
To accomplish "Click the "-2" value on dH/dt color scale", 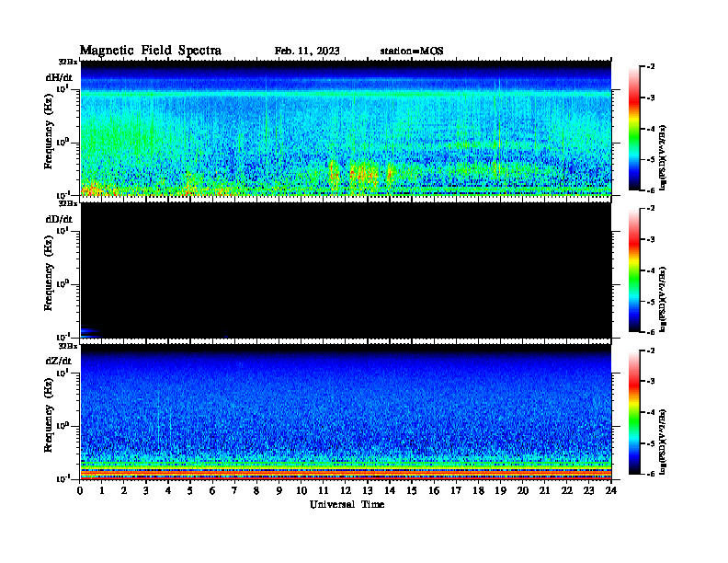I will [x=651, y=67].
